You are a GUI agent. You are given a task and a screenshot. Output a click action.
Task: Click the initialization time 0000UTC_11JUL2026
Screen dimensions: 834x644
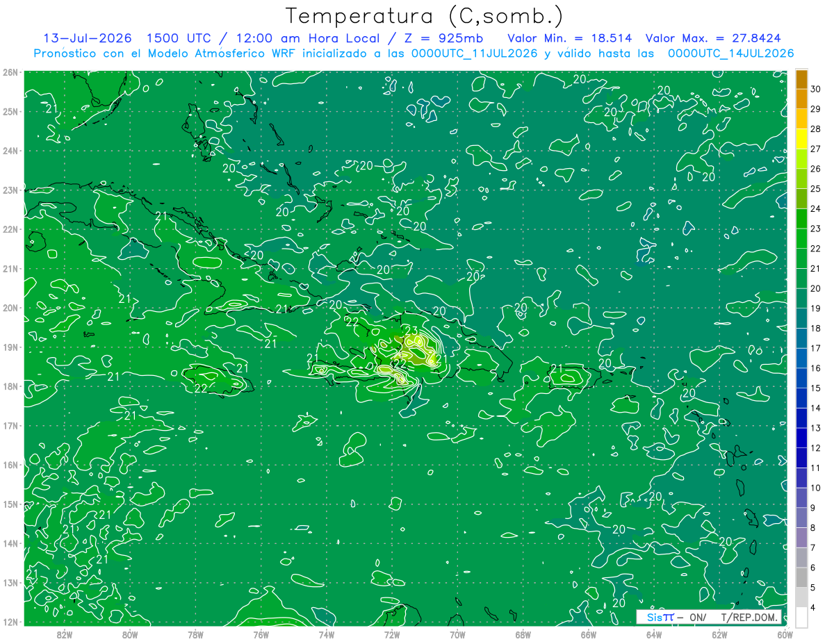pyautogui.click(x=475, y=53)
